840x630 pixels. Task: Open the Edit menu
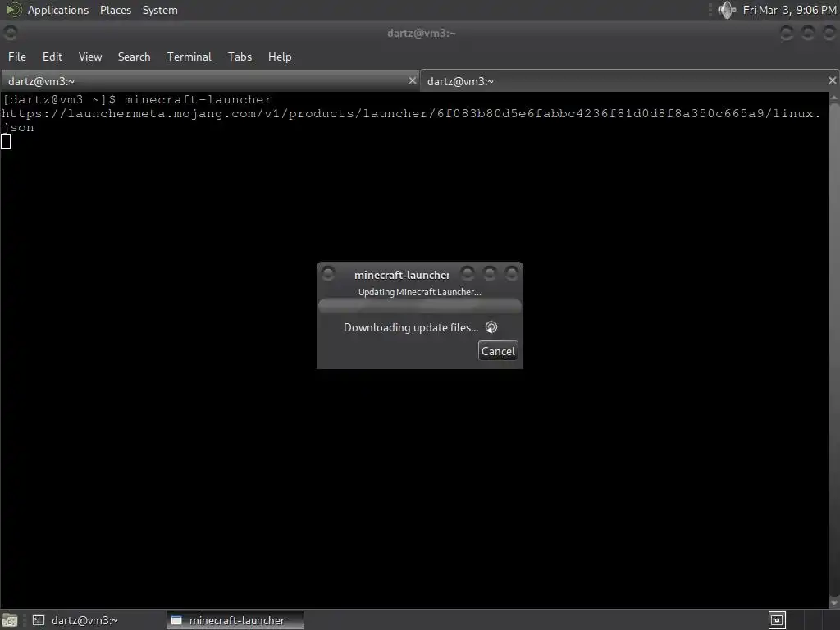pos(52,57)
